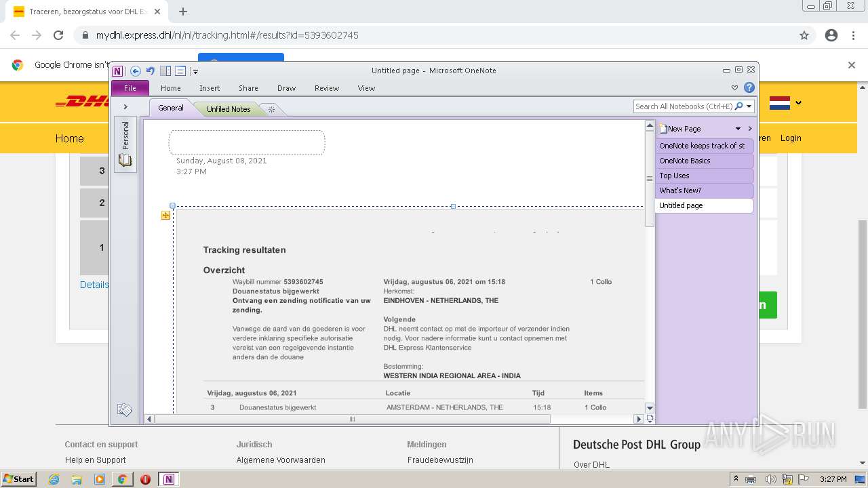
Task: Click the Details link on DHL page
Action: 94,285
